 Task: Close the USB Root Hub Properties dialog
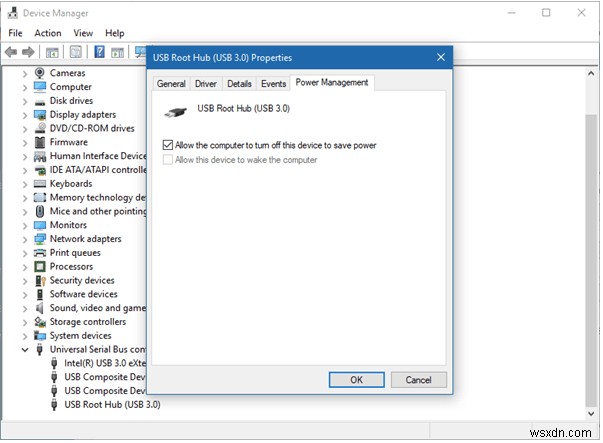[x=441, y=57]
